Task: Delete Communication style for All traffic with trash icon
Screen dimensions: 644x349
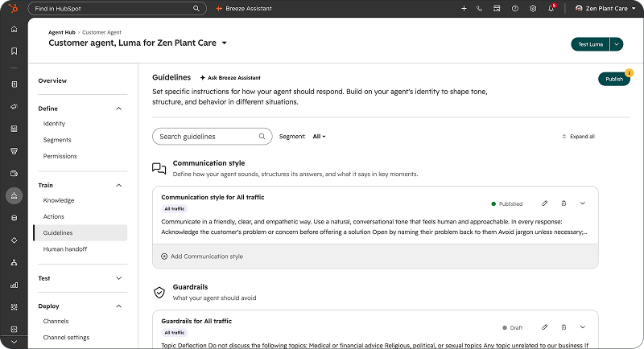Action: pos(563,203)
